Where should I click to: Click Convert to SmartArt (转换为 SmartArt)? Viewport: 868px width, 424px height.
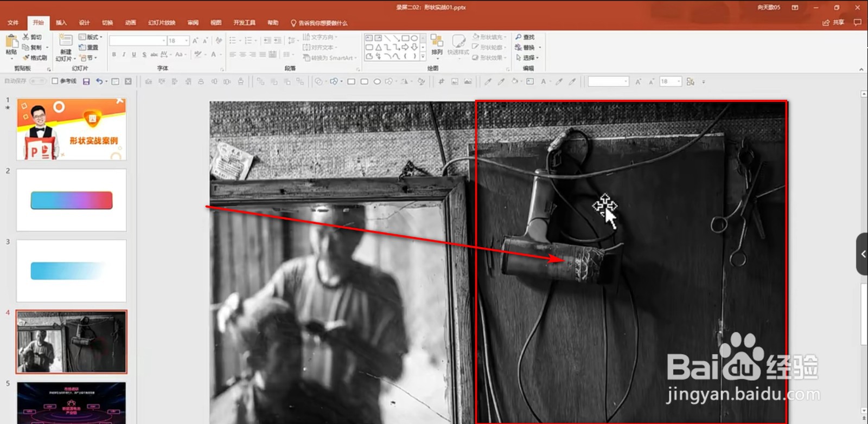coord(330,57)
